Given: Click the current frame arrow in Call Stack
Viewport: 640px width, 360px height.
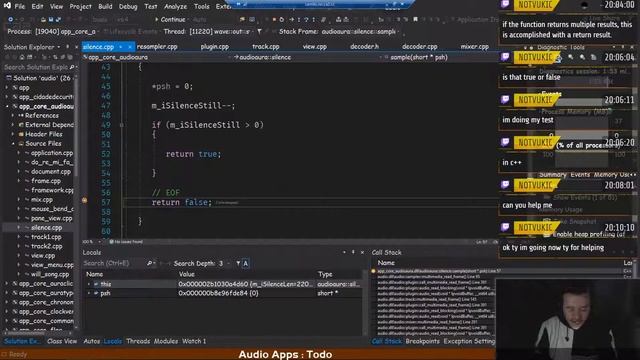Looking at the screenshot, I should tap(373, 271).
